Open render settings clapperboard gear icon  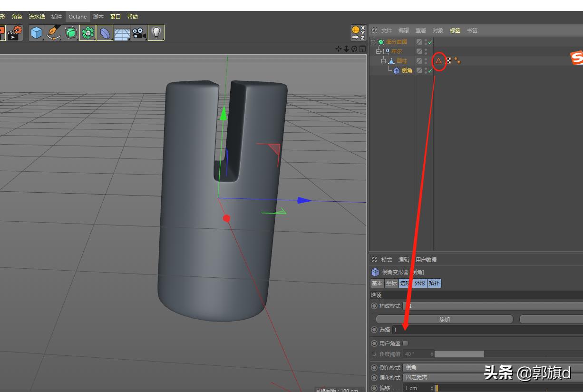15,33
